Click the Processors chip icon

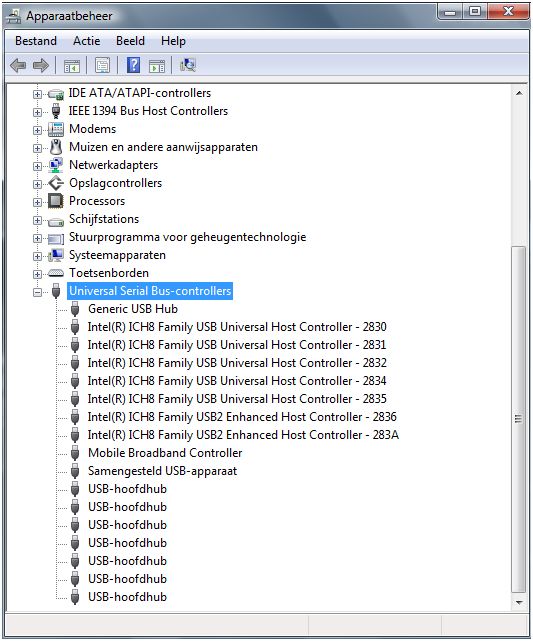pos(56,201)
